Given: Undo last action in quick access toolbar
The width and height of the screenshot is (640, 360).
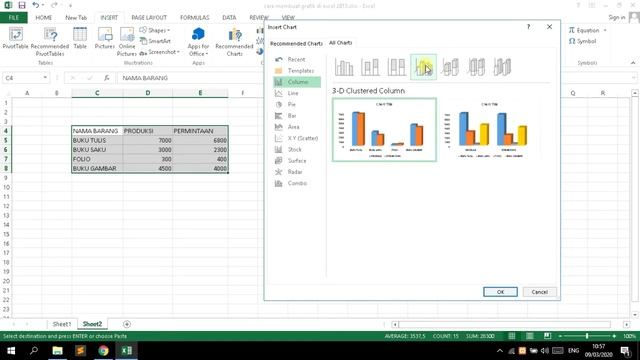Looking at the screenshot, I should pos(36,5).
